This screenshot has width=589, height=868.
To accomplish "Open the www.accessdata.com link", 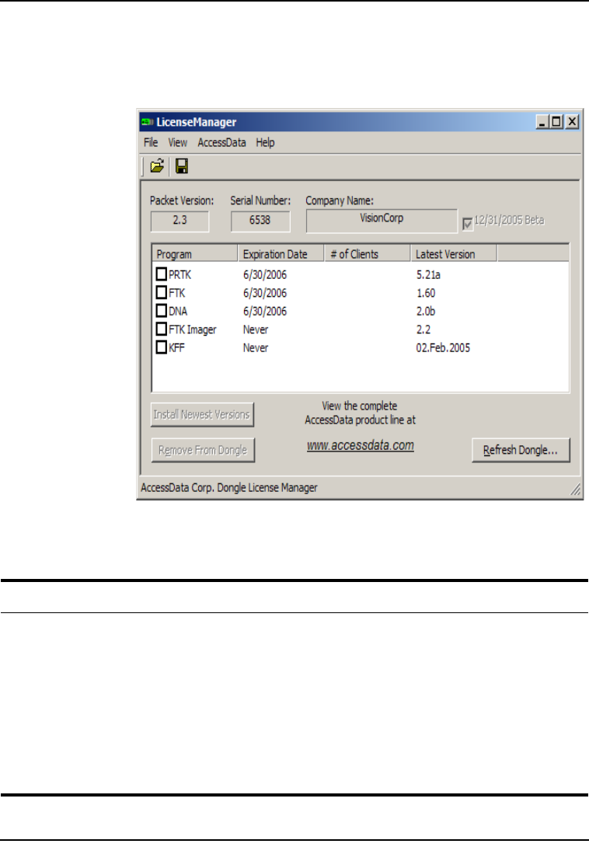I will click(361, 445).
